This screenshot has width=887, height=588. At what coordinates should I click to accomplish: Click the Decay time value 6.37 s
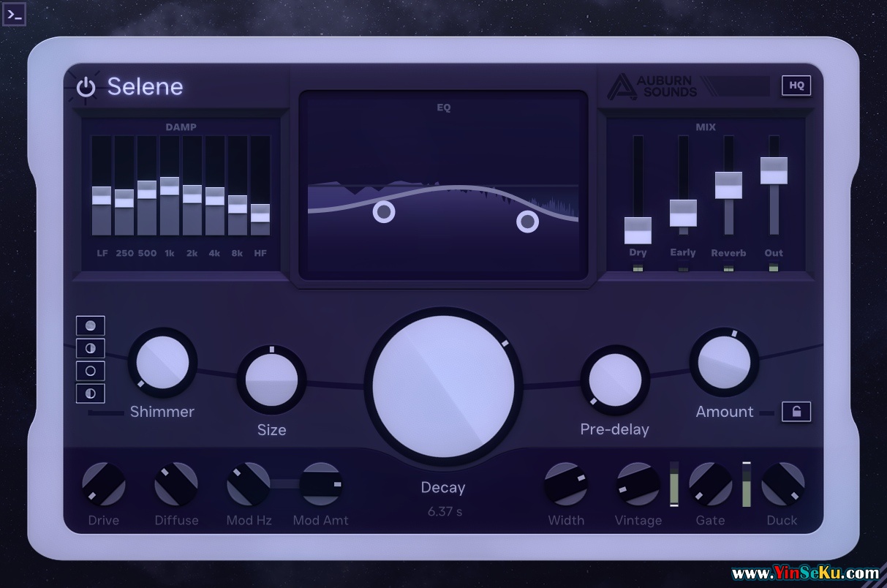[x=445, y=512]
